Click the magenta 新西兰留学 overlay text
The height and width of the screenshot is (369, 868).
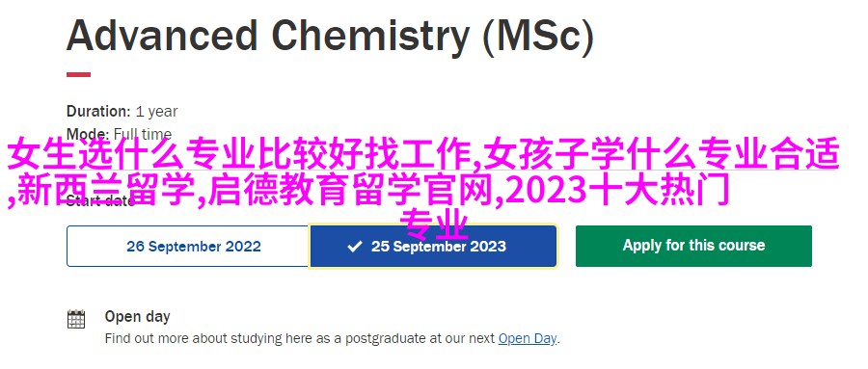[106, 191]
